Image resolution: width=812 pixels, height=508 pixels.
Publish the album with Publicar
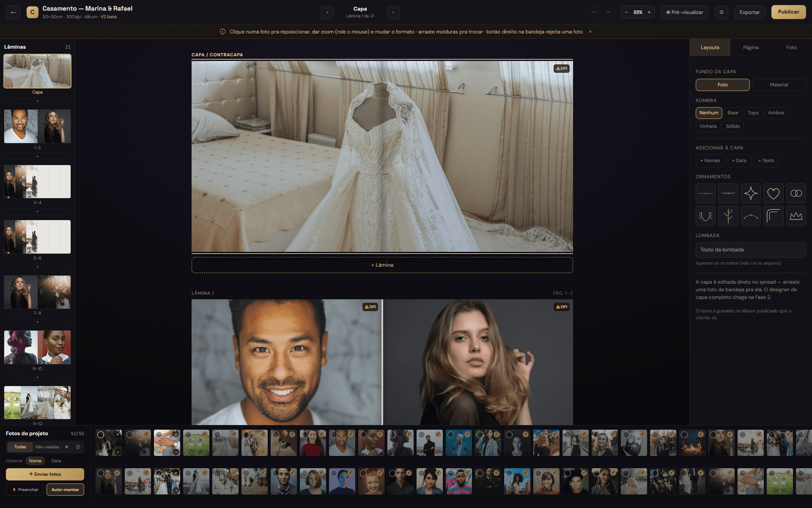click(788, 12)
